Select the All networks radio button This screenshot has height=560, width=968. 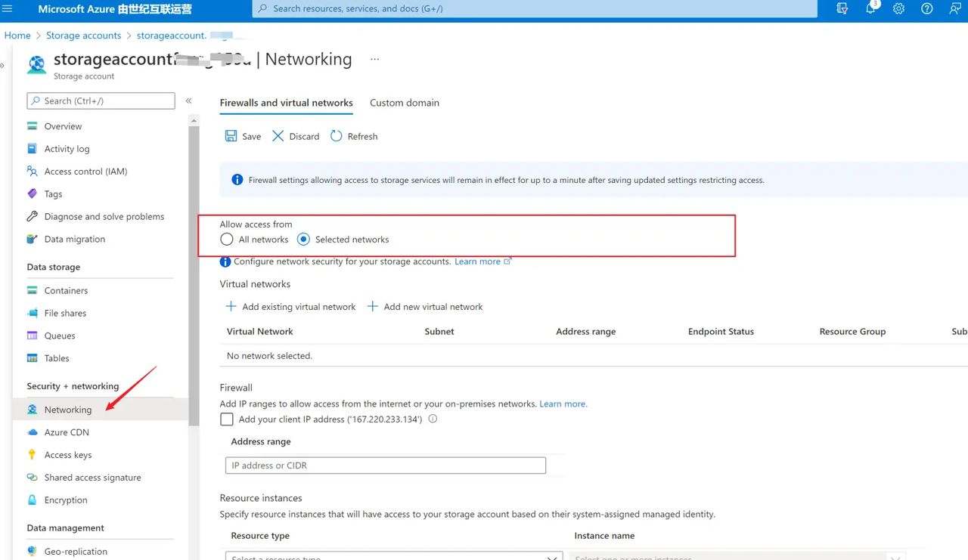(x=227, y=239)
